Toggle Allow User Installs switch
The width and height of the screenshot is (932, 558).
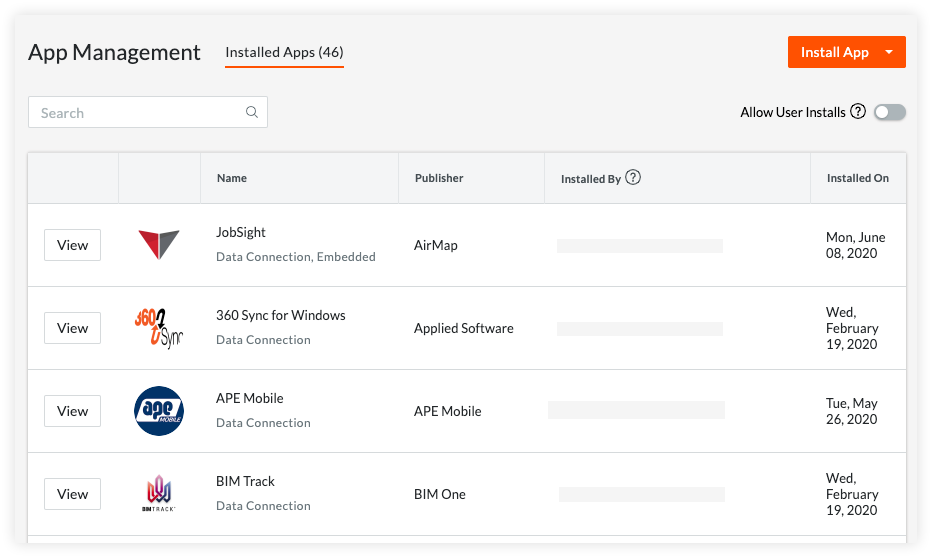pos(890,112)
